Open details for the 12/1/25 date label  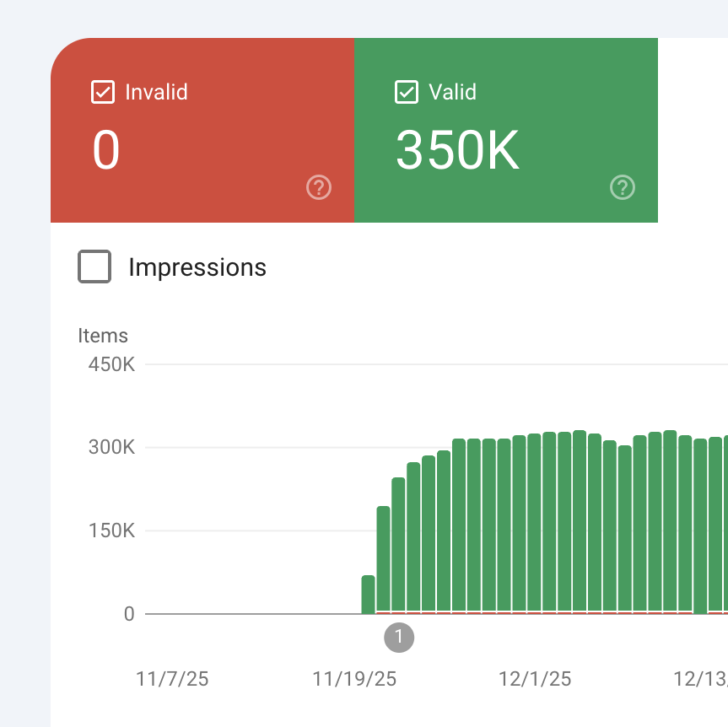[535, 678]
